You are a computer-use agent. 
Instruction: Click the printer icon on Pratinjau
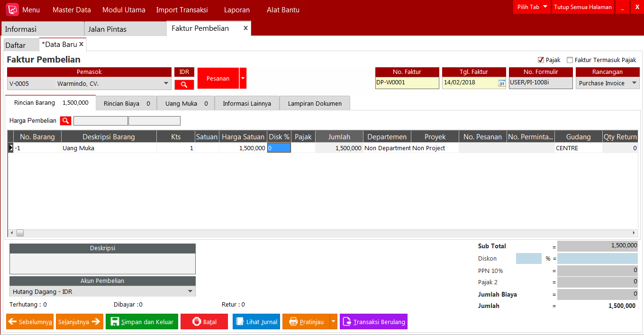pos(292,321)
